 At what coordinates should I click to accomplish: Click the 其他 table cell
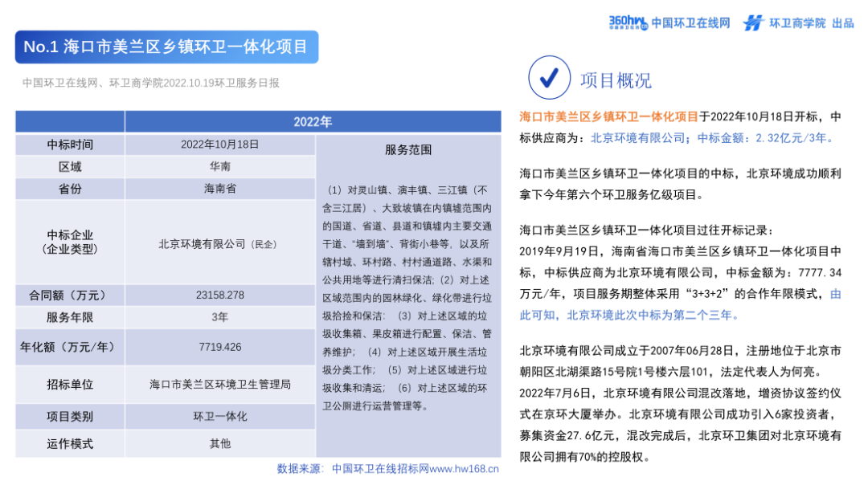tap(219, 444)
